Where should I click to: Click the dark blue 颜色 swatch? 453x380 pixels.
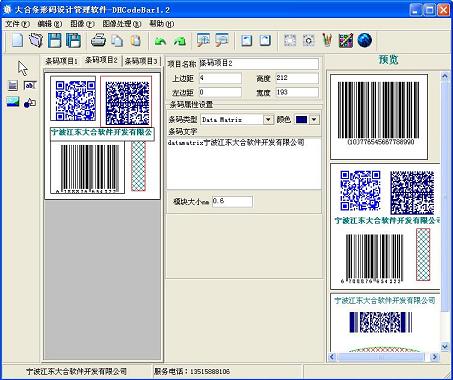point(301,119)
